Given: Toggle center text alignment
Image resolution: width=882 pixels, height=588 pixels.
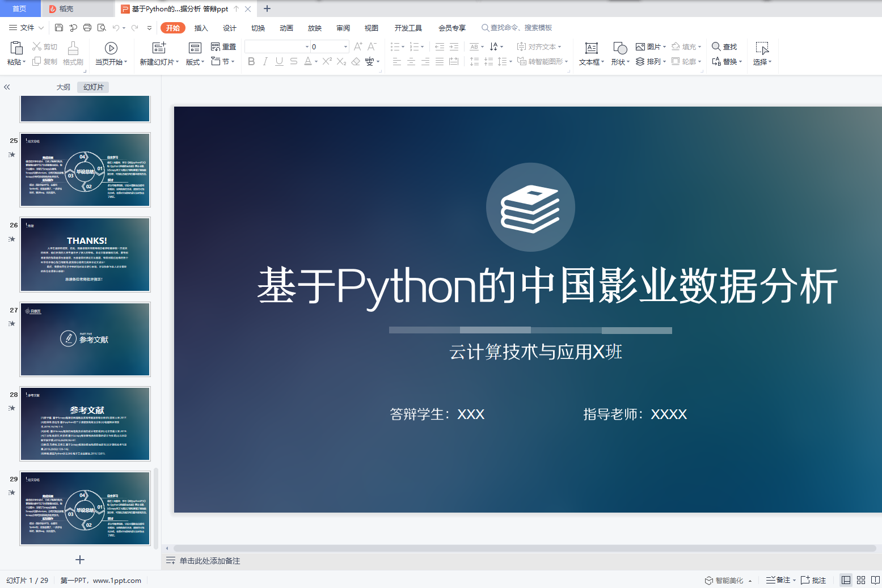Looking at the screenshot, I should [x=411, y=61].
